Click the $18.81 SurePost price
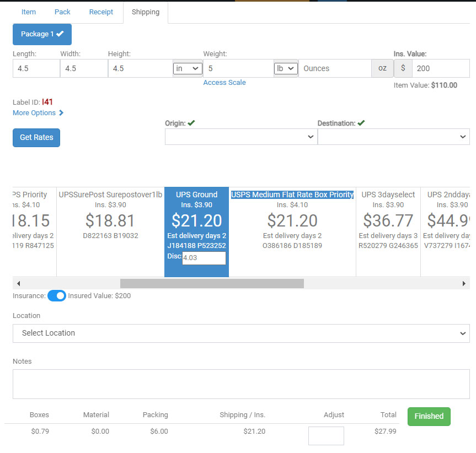Viewport: 476px width, 453px height. tap(110, 220)
